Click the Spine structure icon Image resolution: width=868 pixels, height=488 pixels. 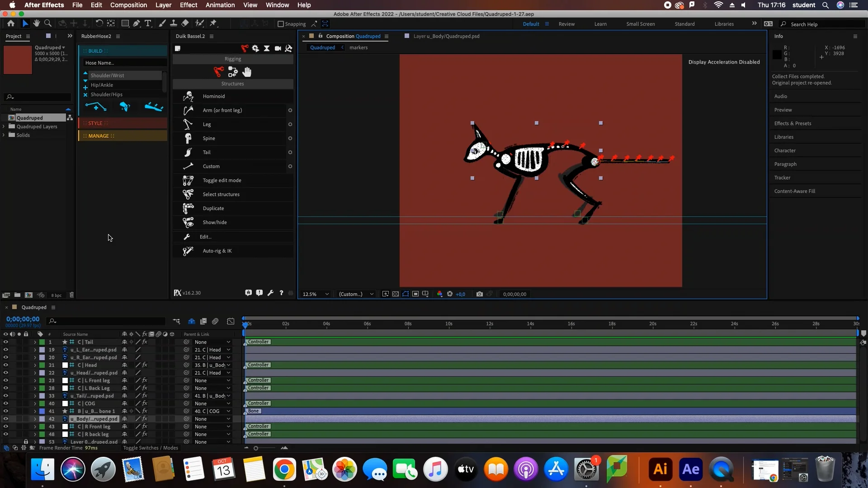point(188,138)
